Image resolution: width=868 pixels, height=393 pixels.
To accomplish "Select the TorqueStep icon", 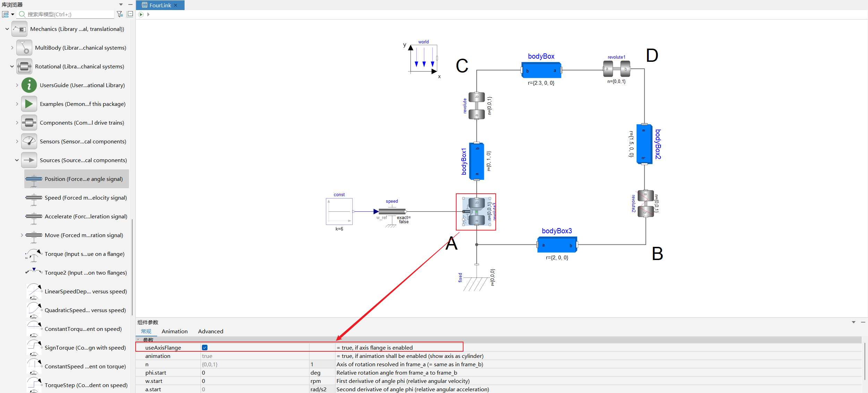I will coord(34,385).
